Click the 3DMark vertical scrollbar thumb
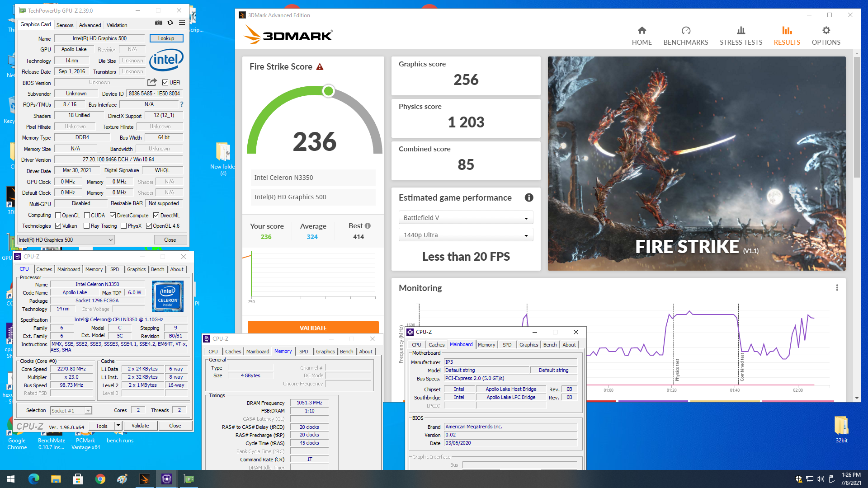 click(x=857, y=117)
